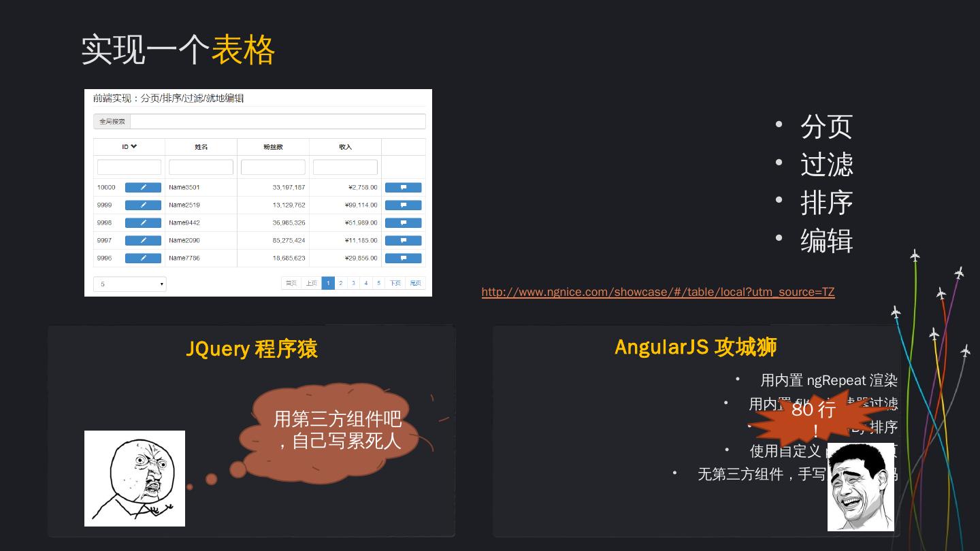
Task: Click the JQuery 程序猿 heading
Action: tap(252, 349)
